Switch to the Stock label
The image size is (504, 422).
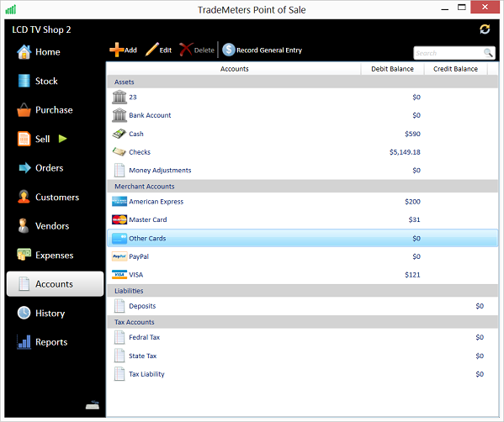click(x=46, y=81)
